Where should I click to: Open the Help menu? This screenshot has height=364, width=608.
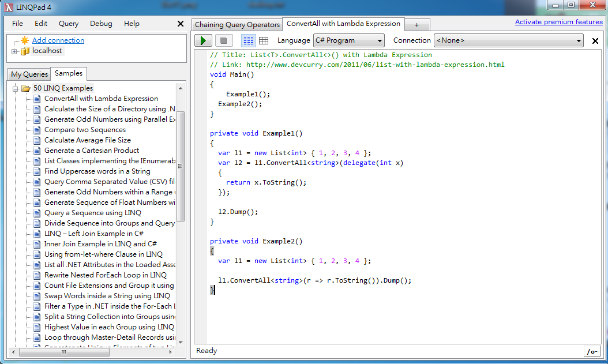(x=132, y=24)
